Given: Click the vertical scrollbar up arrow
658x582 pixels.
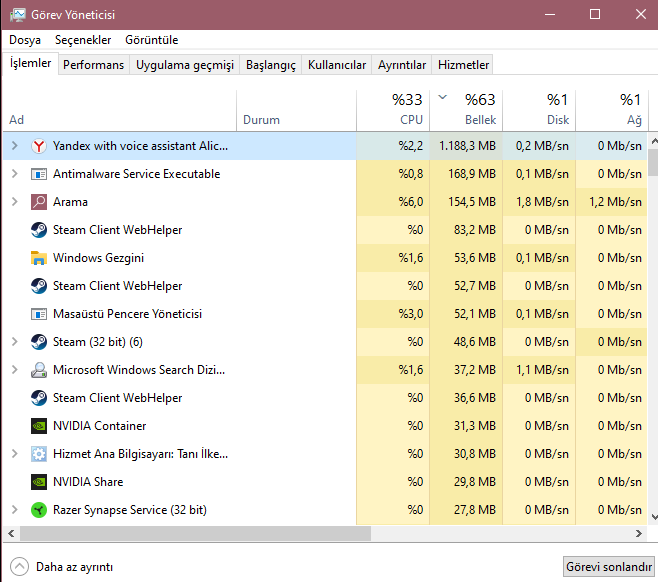Looking at the screenshot, I should coord(654,141).
